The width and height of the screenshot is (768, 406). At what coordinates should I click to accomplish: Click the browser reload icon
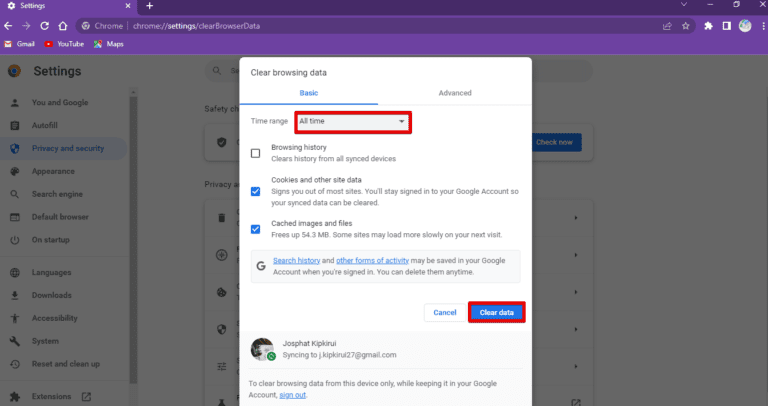coord(43,26)
